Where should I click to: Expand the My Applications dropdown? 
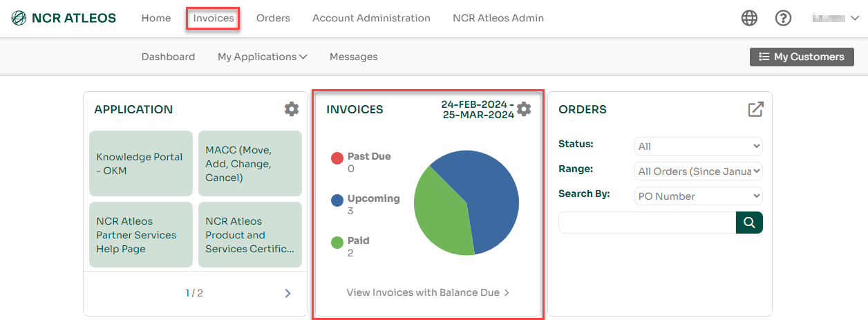(263, 57)
